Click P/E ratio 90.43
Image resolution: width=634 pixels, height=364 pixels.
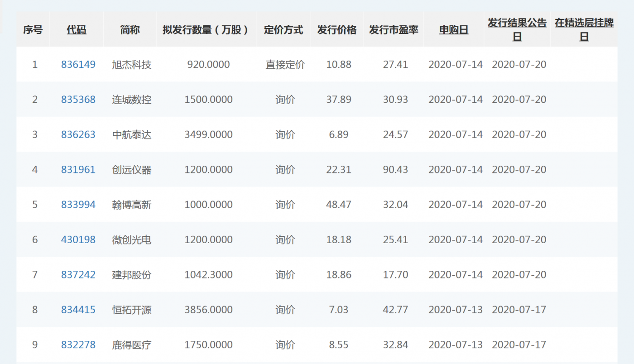(395, 170)
